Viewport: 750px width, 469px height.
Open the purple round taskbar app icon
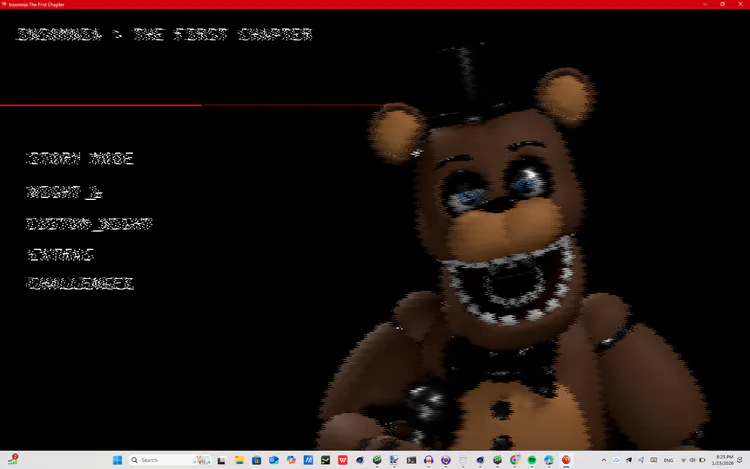(446, 460)
